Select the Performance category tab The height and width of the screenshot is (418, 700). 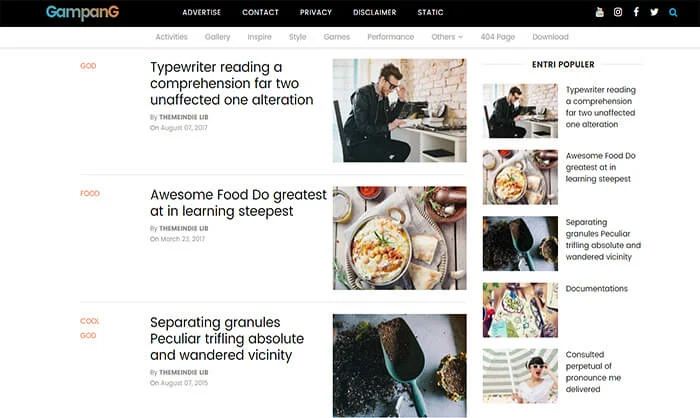[391, 37]
